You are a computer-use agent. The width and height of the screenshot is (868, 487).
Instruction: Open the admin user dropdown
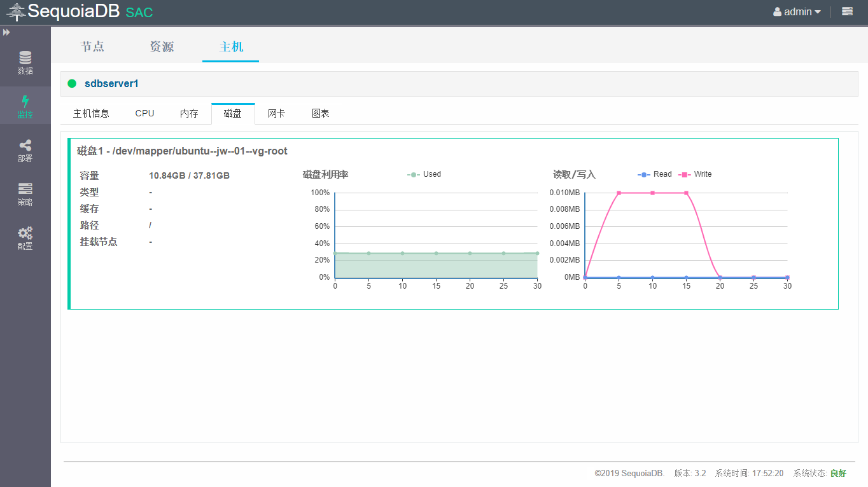[797, 11]
